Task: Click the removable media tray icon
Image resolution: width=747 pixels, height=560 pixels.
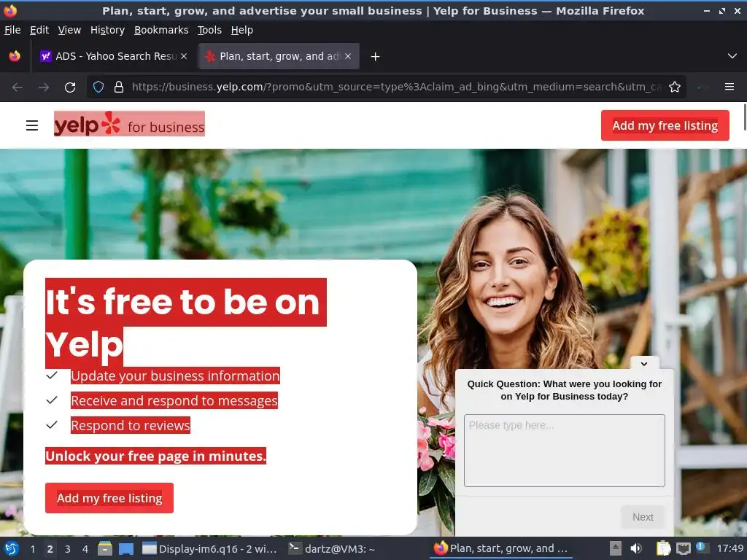Action: (616, 548)
